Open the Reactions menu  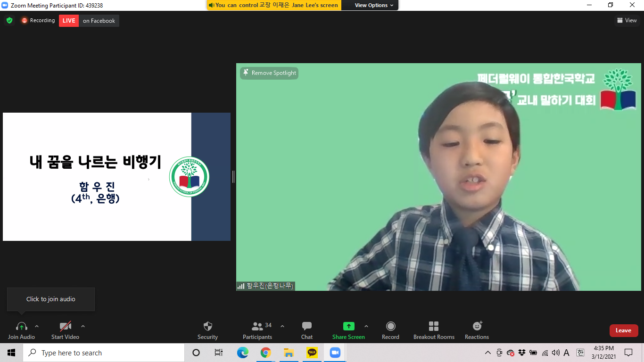[x=477, y=327]
